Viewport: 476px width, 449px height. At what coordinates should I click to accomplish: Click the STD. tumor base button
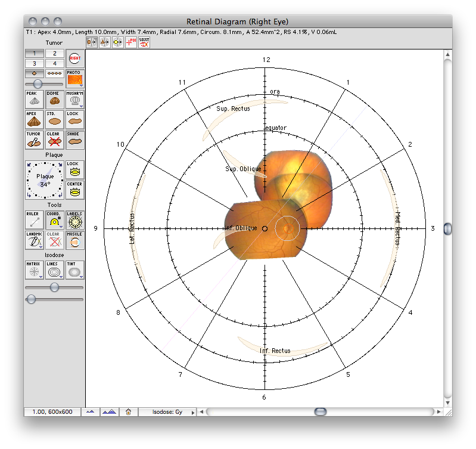click(x=55, y=119)
